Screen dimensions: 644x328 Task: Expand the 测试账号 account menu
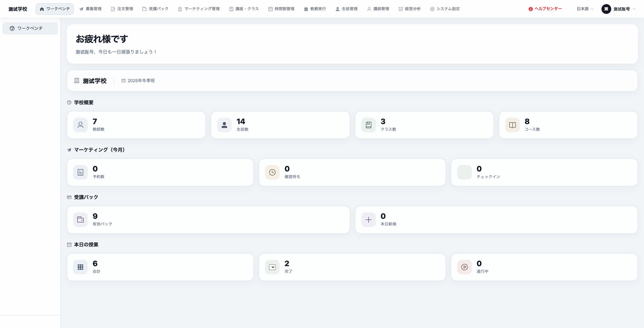pyautogui.click(x=619, y=9)
